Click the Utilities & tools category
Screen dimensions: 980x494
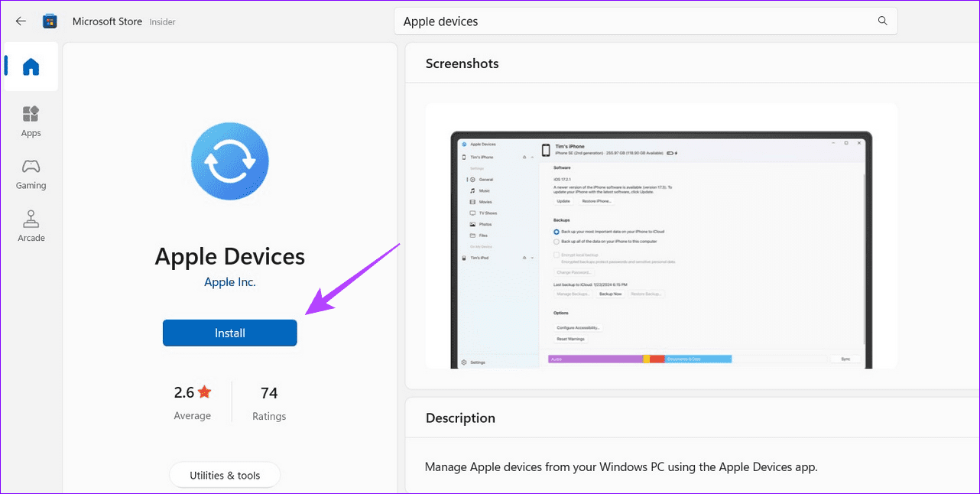click(x=225, y=474)
